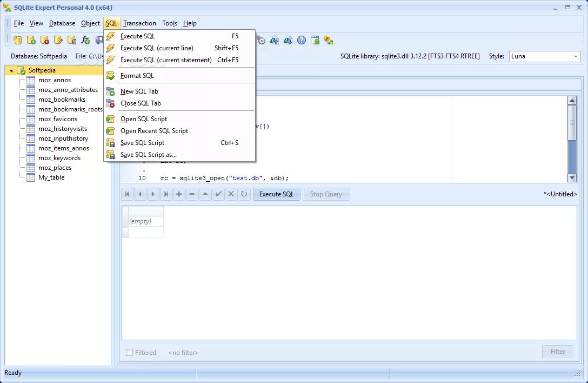Viewport: 588px width, 383px height.
Task: Click the up-triangle edit record button
Action: coord(205,194)
